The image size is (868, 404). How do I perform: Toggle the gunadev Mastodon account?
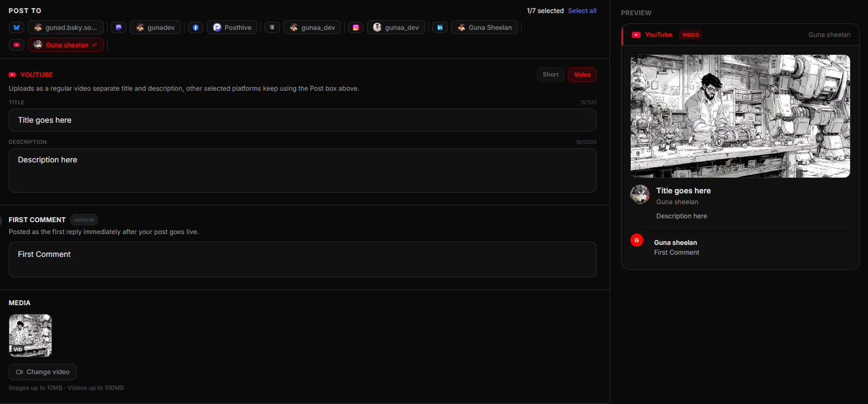155,28
